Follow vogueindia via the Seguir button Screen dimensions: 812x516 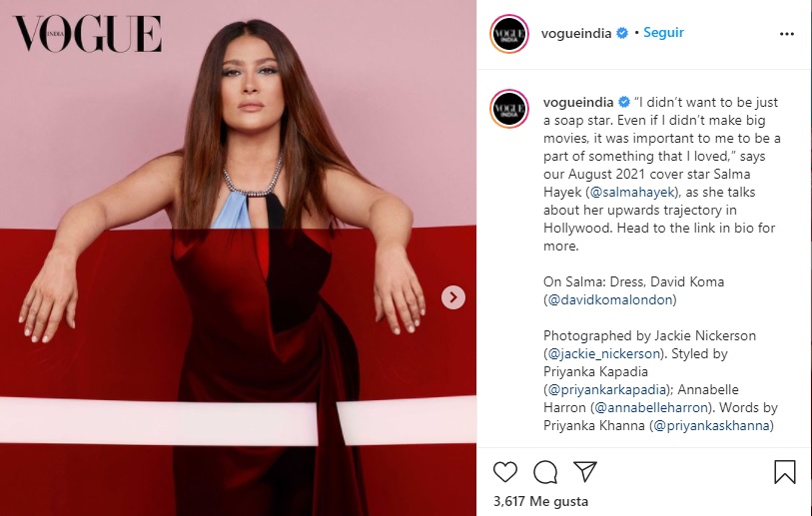point(663,33)
